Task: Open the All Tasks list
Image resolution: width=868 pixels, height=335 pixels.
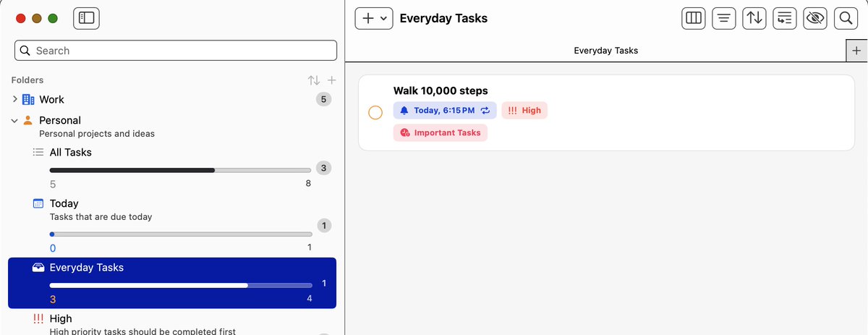Action: 172,168
